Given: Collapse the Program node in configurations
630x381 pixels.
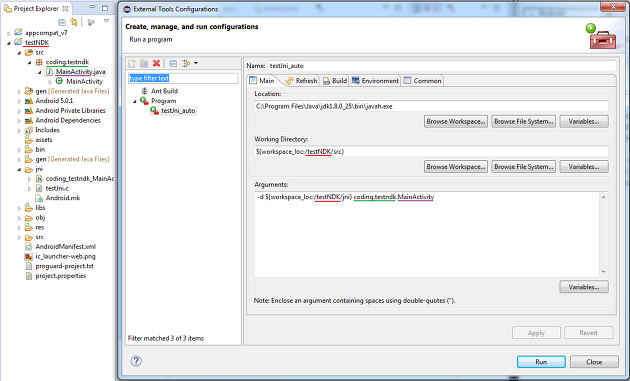Looking at the screenshot, I should point(135,101).
